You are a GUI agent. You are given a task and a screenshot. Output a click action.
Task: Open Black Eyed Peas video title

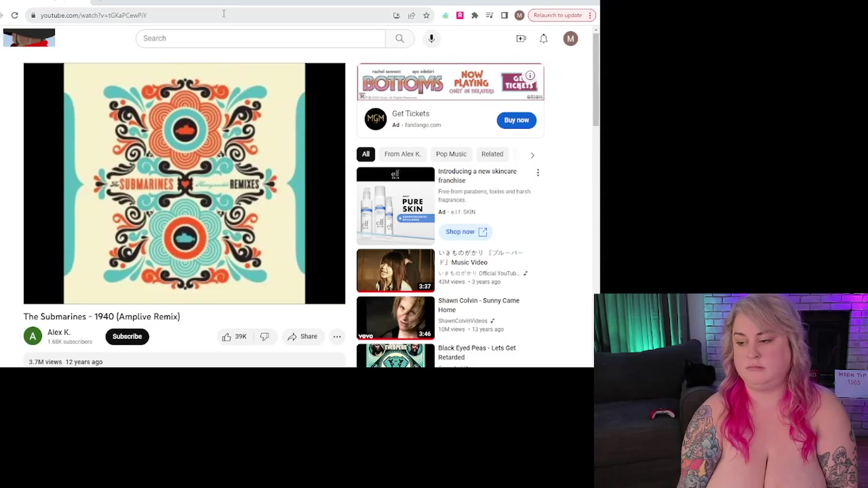(477, 352)
